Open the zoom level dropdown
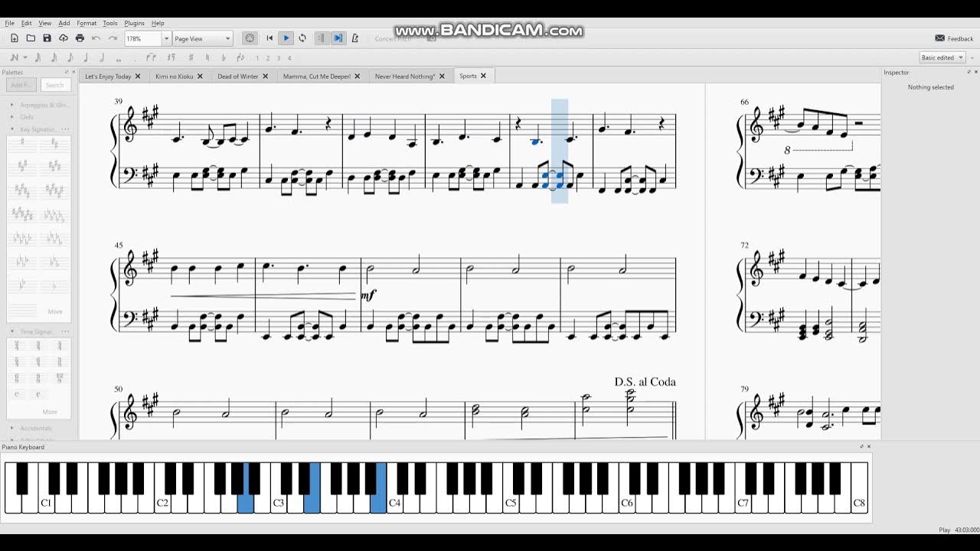 pos(165,38)
